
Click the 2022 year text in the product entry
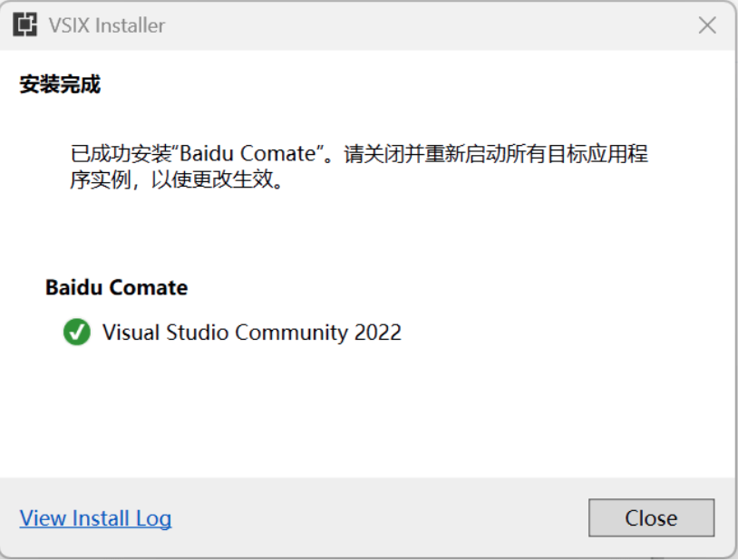click(x=378, y=333)
